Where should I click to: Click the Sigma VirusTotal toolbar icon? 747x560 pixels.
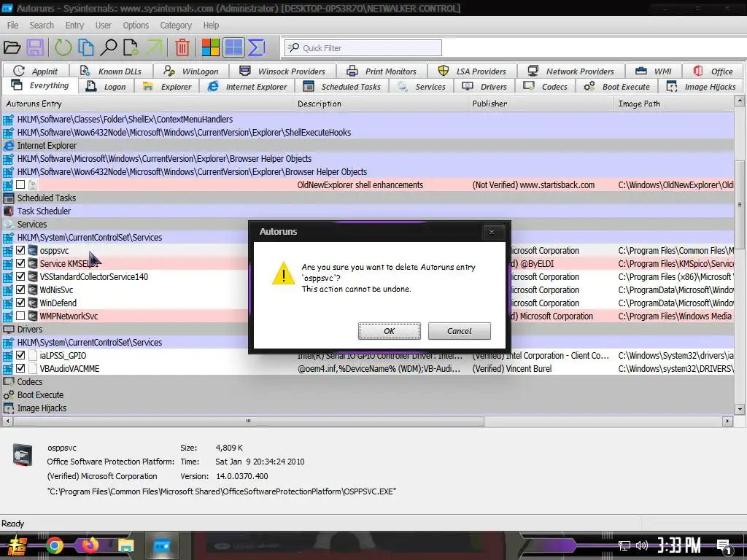coord(256,47)
